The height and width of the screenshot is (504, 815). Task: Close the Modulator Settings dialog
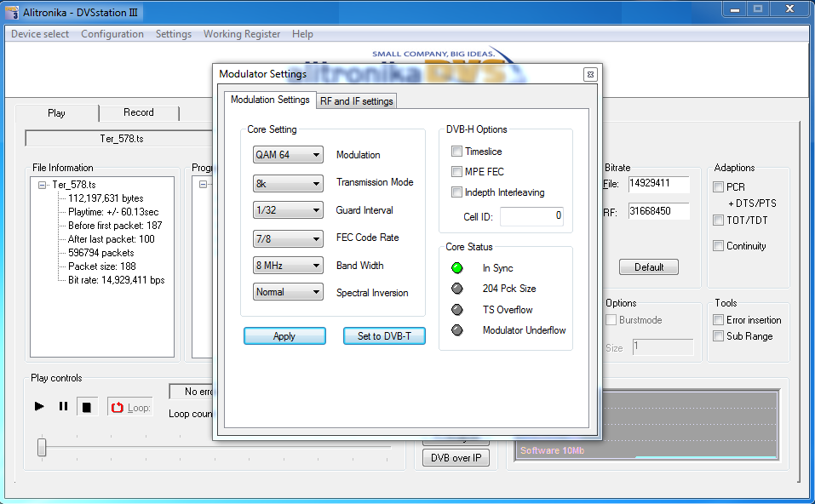click(x=589, y=74)
